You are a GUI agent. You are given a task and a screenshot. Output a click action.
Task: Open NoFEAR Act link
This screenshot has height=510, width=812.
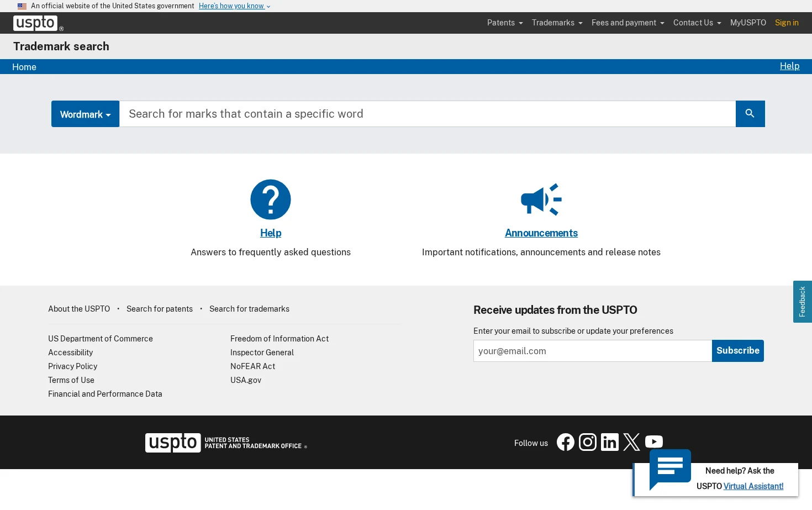[x=252, y=366]
